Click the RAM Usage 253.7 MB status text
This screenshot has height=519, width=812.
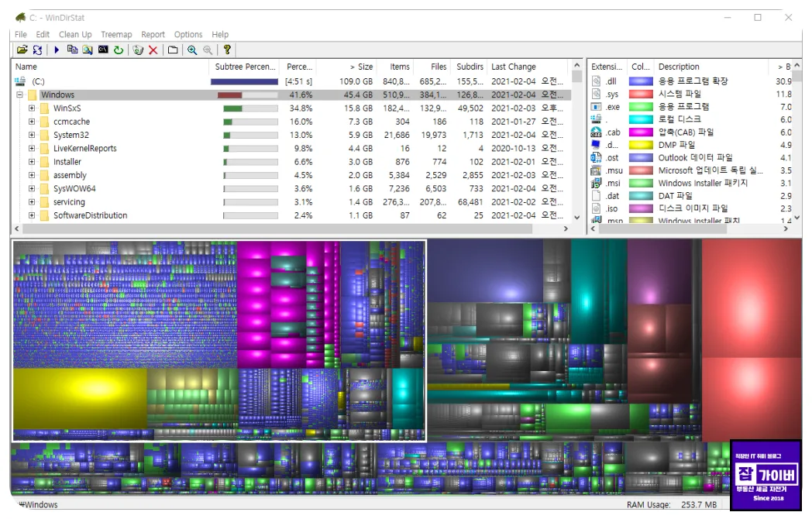click(671, 504)
